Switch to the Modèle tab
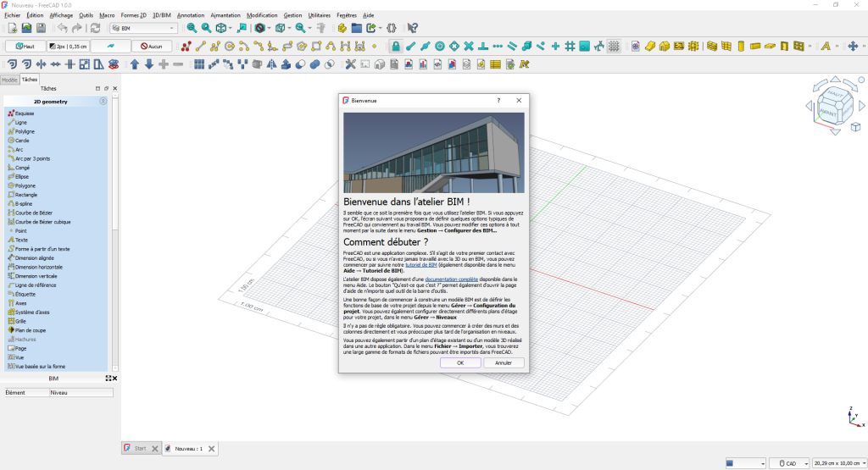868x470 pixels. [9, 80]
